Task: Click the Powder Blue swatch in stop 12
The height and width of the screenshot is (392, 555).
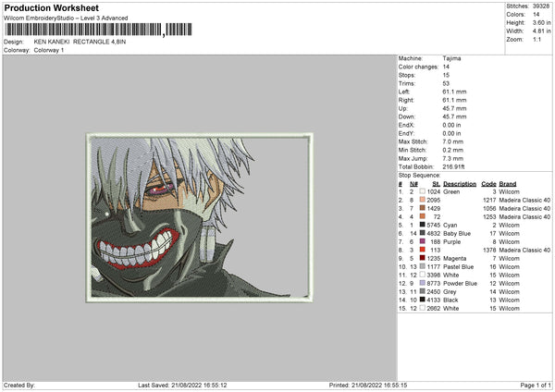Action: click(x=423, y=283)
